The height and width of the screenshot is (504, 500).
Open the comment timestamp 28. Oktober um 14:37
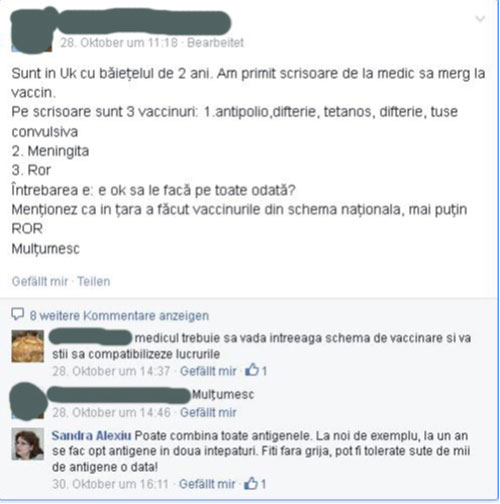point(111,371)
